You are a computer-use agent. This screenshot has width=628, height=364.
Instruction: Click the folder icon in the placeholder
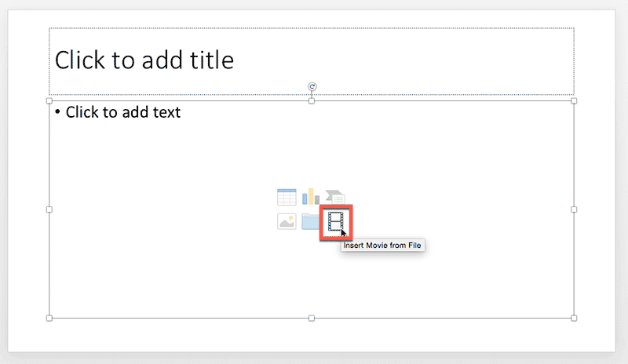click(x=311, y=221)
